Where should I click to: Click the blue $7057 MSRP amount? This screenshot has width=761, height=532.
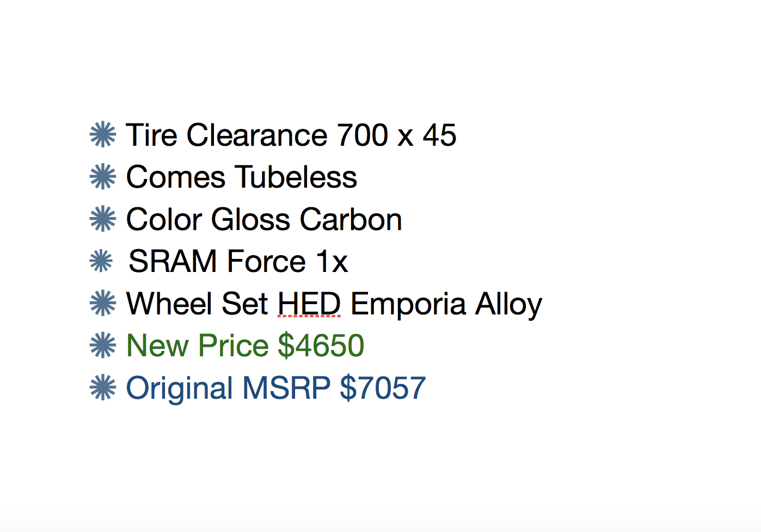(383, 388)
